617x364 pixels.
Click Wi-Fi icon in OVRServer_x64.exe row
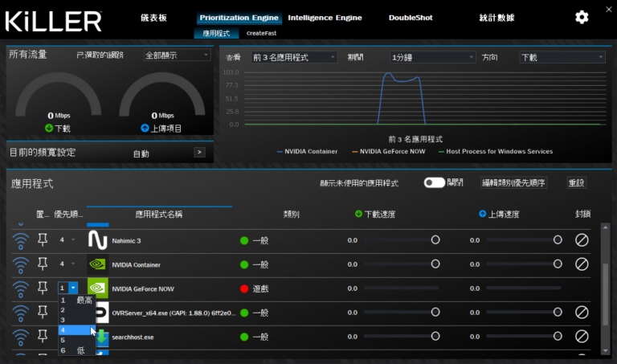click(20, 313)
